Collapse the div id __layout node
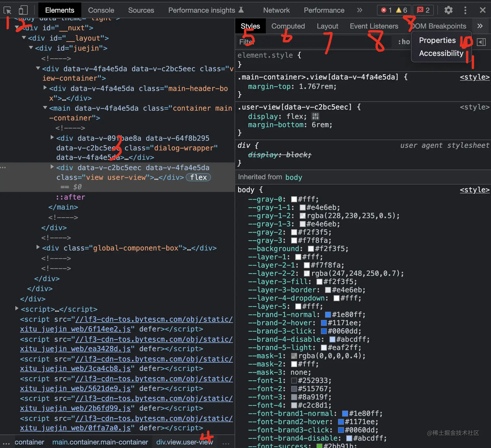The image size is (491, 448). 24,38
